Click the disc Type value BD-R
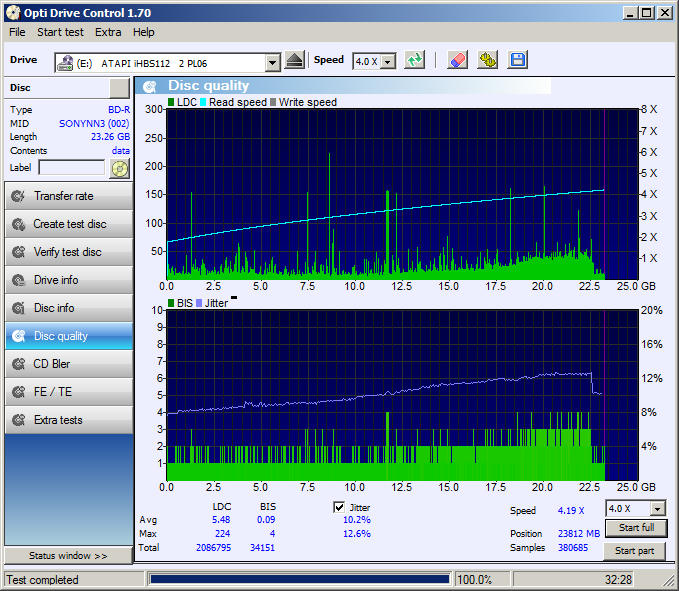This screenshot has height=591, width=679. pos(119,110)
